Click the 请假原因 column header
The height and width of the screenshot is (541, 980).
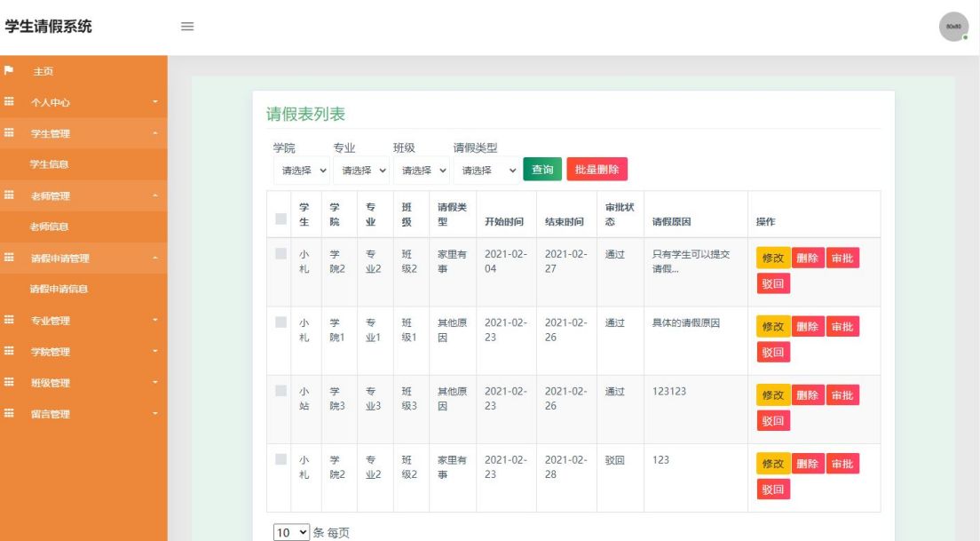[671, 221]
